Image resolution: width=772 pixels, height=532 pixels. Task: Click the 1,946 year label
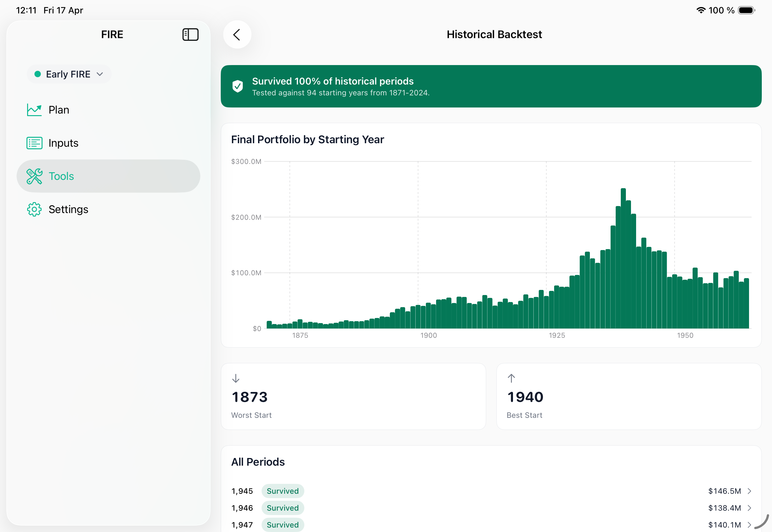click(x=242, y=508)
